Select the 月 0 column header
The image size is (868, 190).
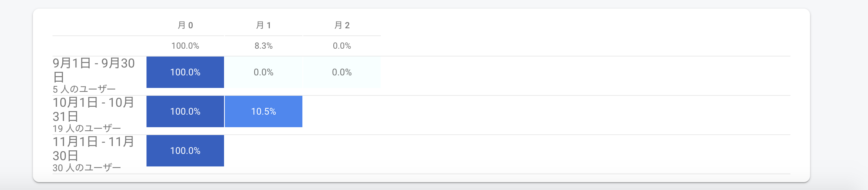(x=185, y=26)
